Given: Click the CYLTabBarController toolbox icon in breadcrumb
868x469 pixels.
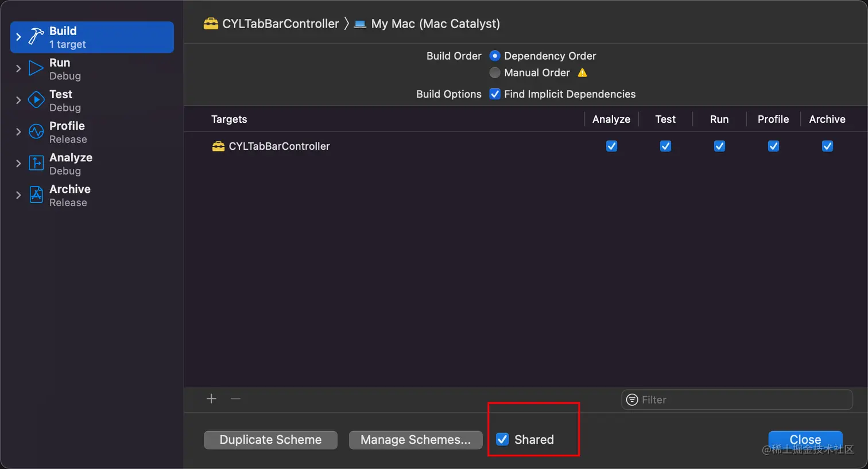Looking at the screenshot, I should click(x=211, y=24).
